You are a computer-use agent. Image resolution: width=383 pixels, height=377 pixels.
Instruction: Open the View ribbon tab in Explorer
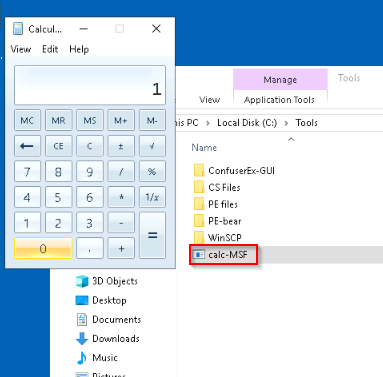pyautogui.click(x=209, y=100)
